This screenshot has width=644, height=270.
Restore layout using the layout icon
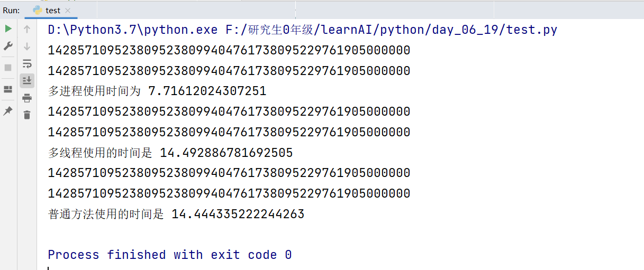pos(8,89)
